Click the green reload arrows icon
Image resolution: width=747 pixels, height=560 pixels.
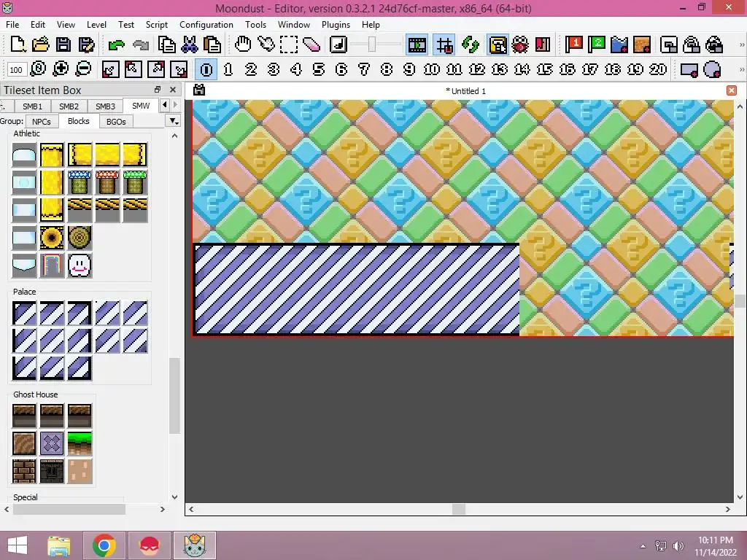(471, 44)
